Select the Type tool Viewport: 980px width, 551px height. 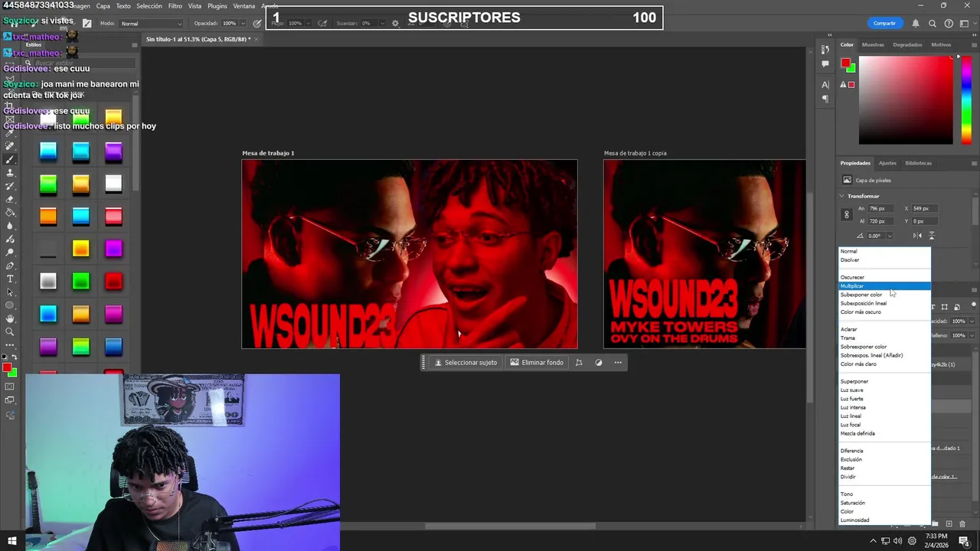tap(10, 279)
